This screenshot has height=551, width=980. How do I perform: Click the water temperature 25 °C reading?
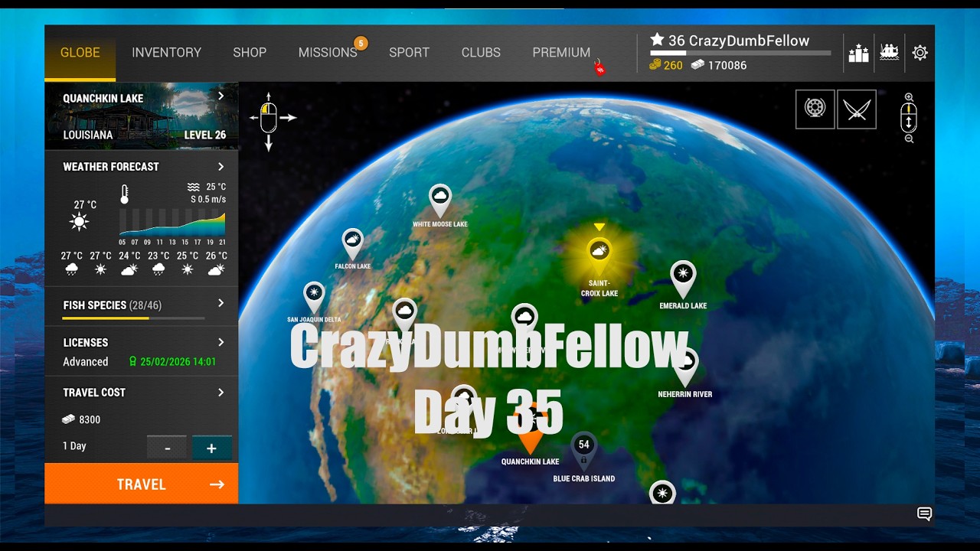[216, 187]
